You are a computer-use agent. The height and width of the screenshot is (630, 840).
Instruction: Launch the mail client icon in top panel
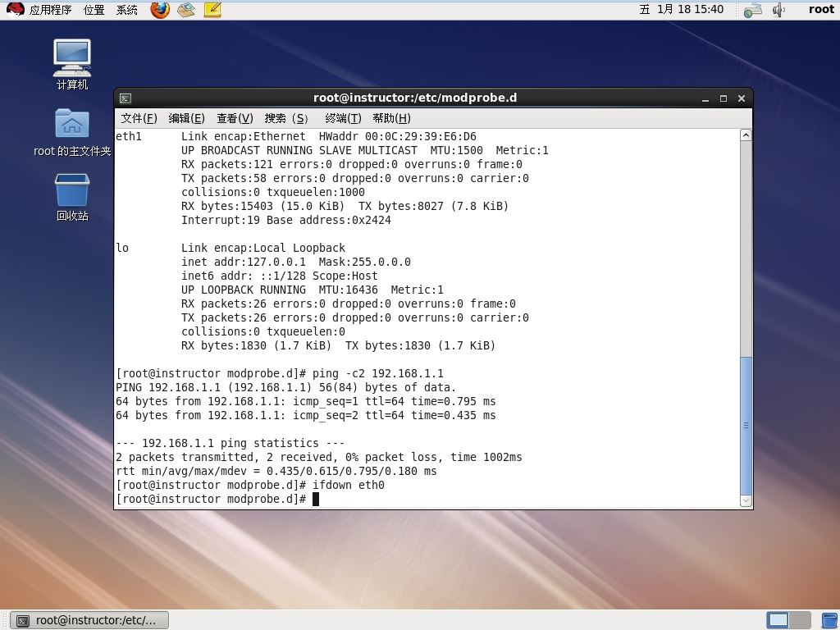186,9
